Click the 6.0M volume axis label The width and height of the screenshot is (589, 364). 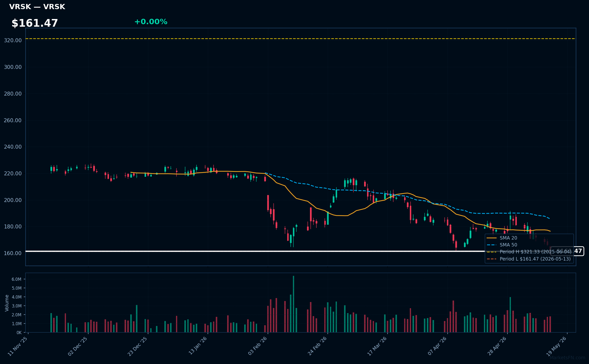[17, 279]
